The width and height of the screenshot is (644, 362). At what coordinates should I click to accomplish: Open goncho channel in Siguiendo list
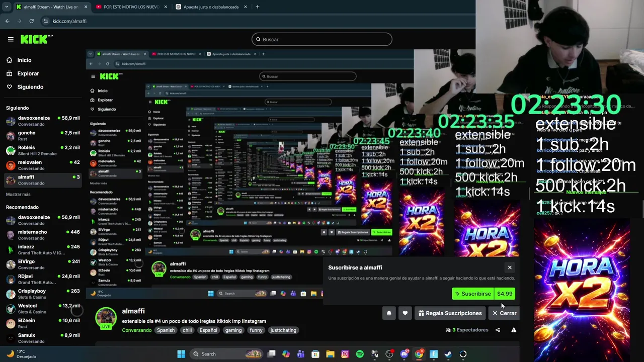tap(43, 136)
